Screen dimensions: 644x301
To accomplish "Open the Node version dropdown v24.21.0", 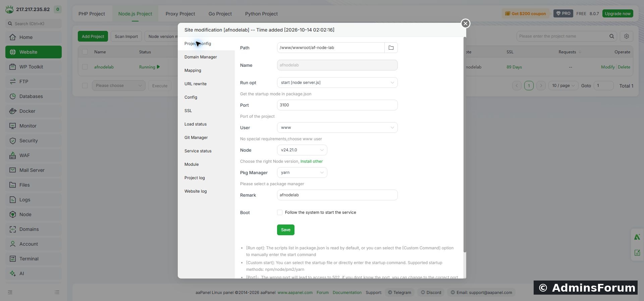I will 302,150.
